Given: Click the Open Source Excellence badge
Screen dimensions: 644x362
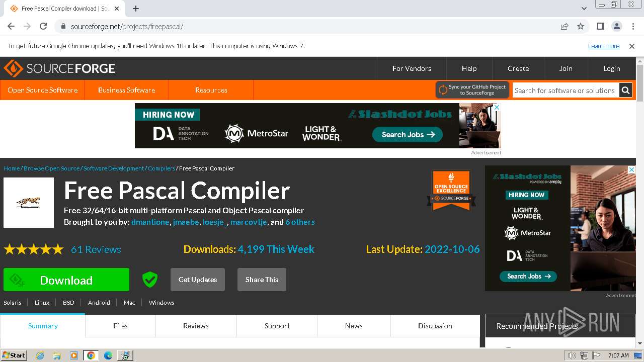Looking at the screenshot, I should [x=451, y=190].
